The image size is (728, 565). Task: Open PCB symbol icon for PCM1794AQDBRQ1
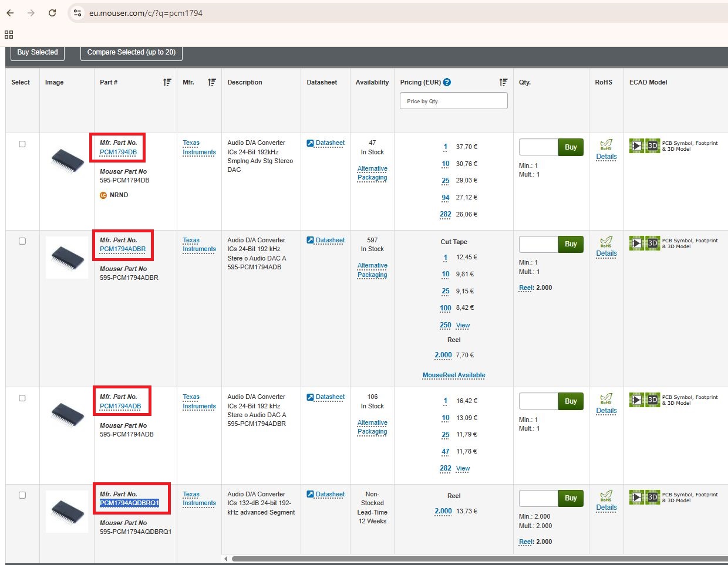coord(636,497)
